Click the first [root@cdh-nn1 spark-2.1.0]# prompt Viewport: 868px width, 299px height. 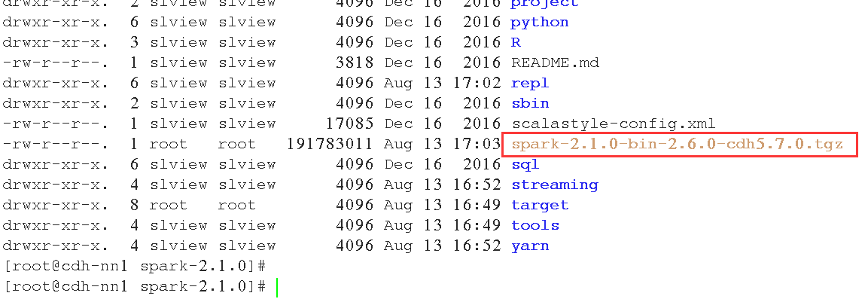[x=136, y=267]
